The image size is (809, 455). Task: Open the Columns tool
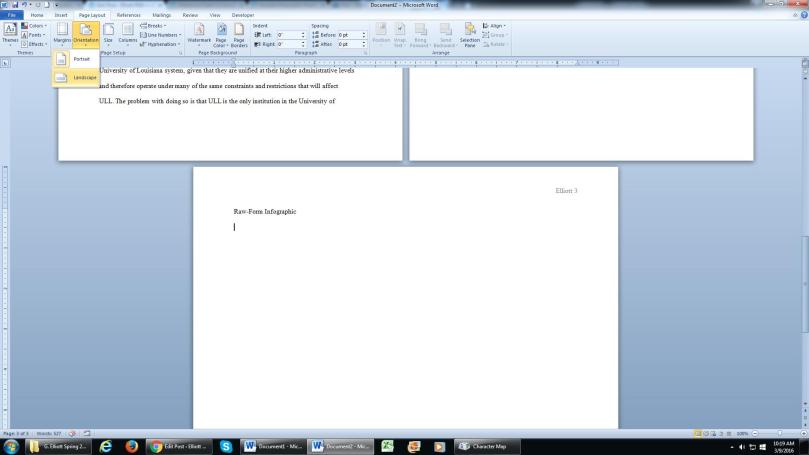[128, 34]
